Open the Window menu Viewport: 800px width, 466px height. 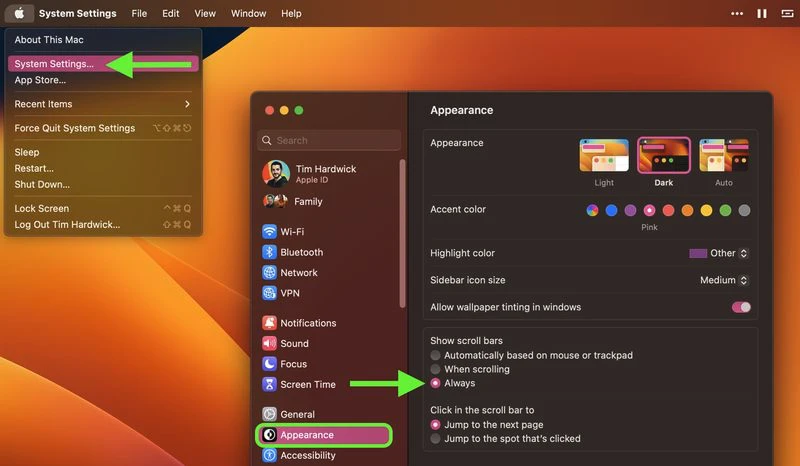point(248,13)
